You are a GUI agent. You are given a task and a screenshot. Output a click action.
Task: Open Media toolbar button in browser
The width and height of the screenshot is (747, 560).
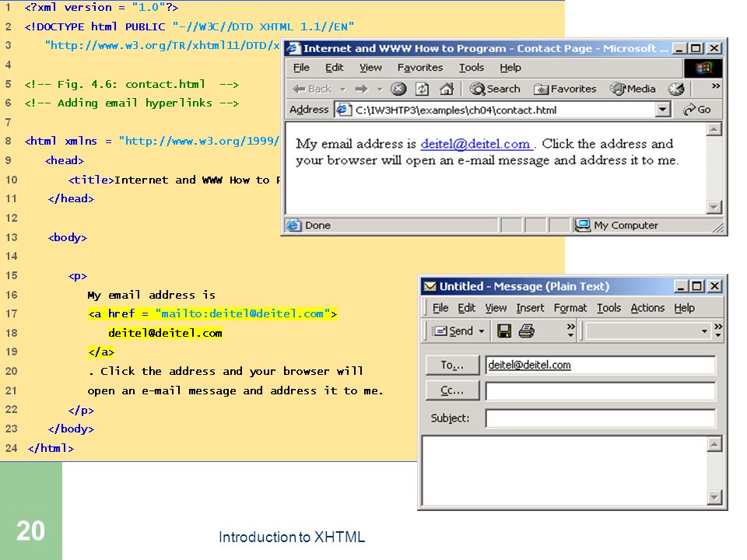click(633, 89)
